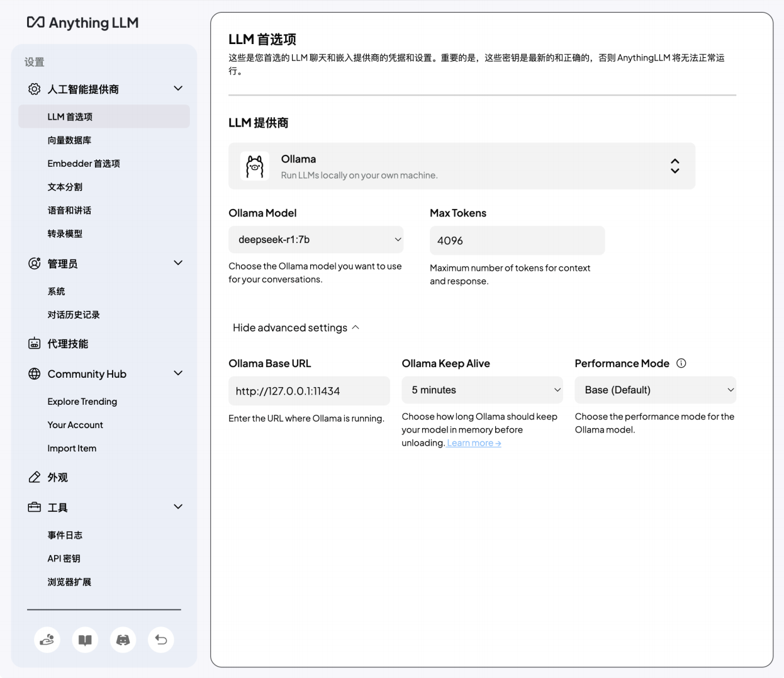Open API 密钥 page

[x=64, y=558]
